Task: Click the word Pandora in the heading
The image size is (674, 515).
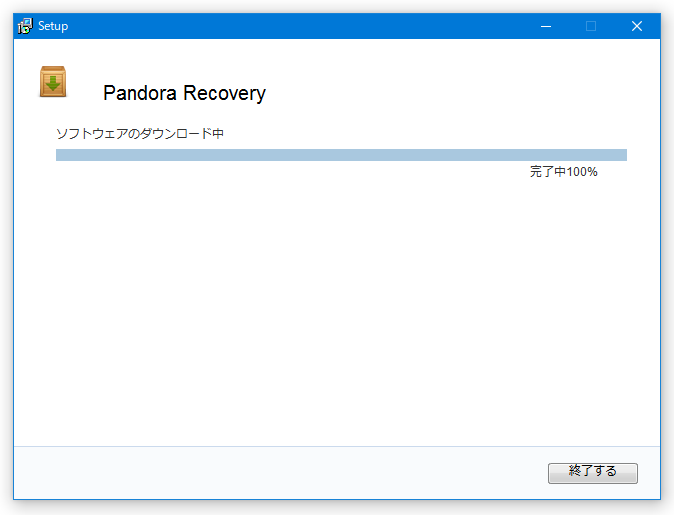Action: click(140, 93)
